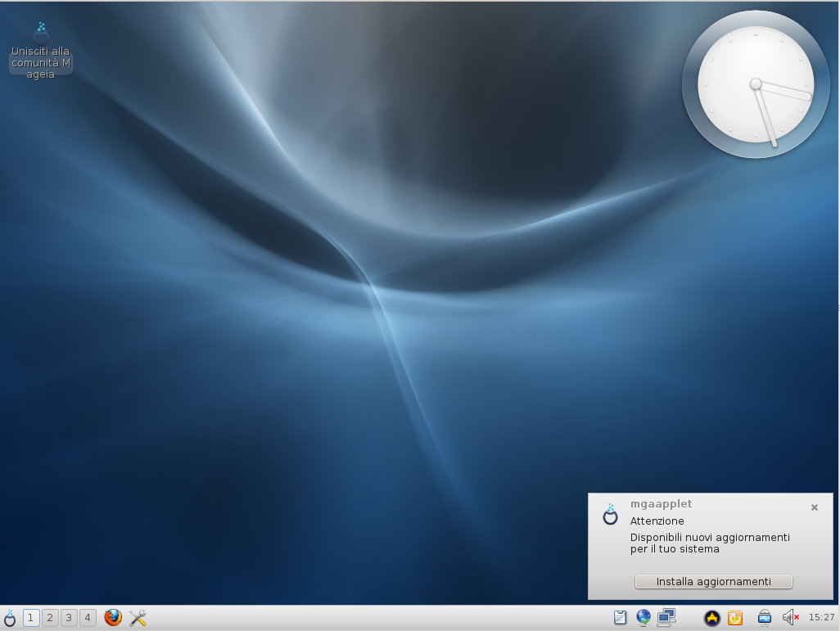Click the Installa aggiornamenti button
The image size is (840, 631).
713,582
